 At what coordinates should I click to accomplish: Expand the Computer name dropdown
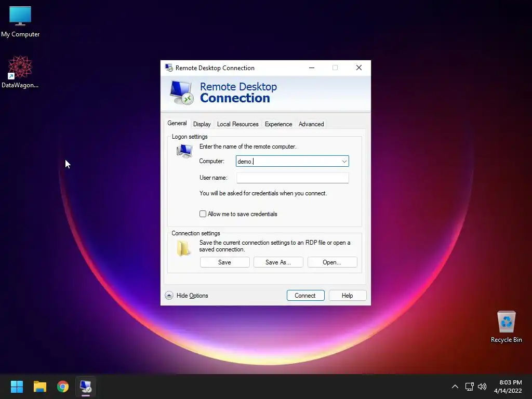(344, 161)
